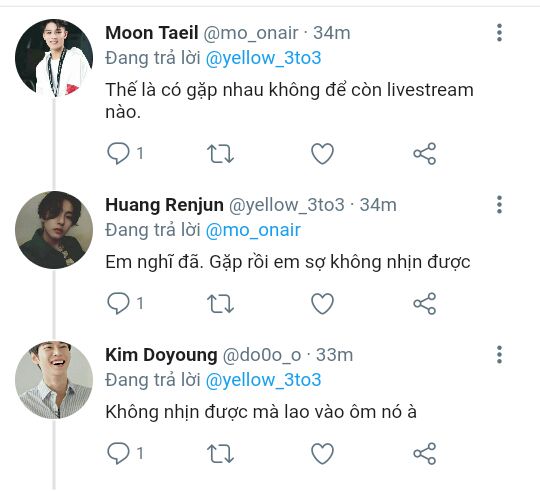
Task: Share Kim Doyoung's tweet
Action: 425,454
